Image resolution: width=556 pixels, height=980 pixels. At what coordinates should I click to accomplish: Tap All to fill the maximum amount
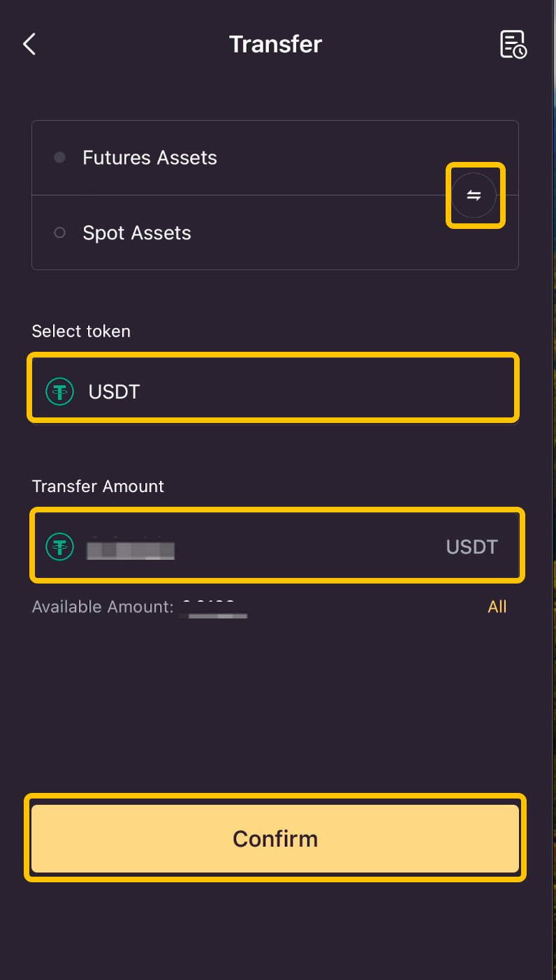497,607
